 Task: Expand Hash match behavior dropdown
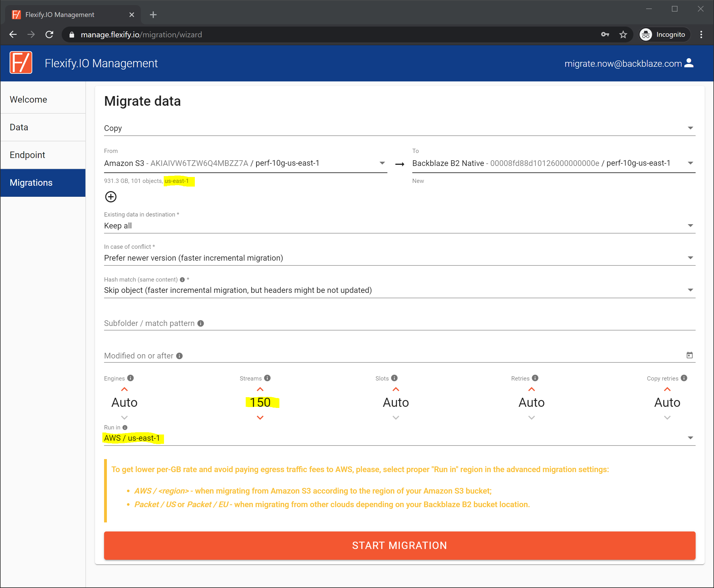tap(400, 290)
